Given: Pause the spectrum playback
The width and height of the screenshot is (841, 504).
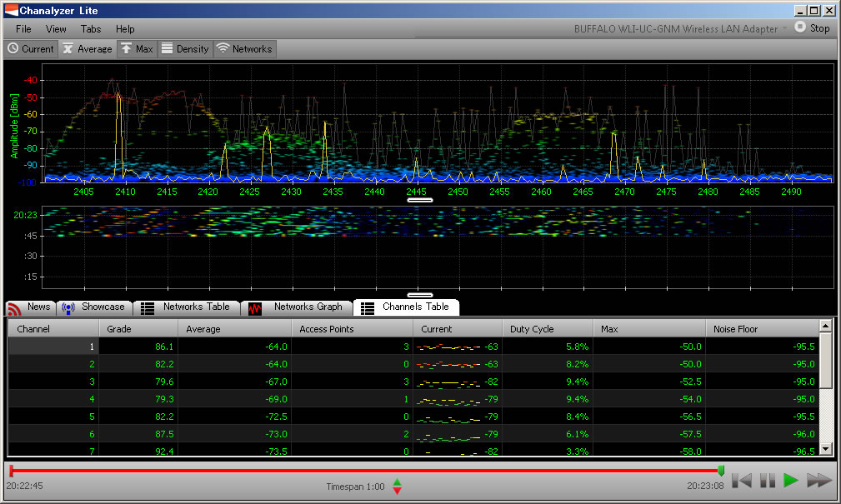Looking at the screenshot, I should pos(768,481).
